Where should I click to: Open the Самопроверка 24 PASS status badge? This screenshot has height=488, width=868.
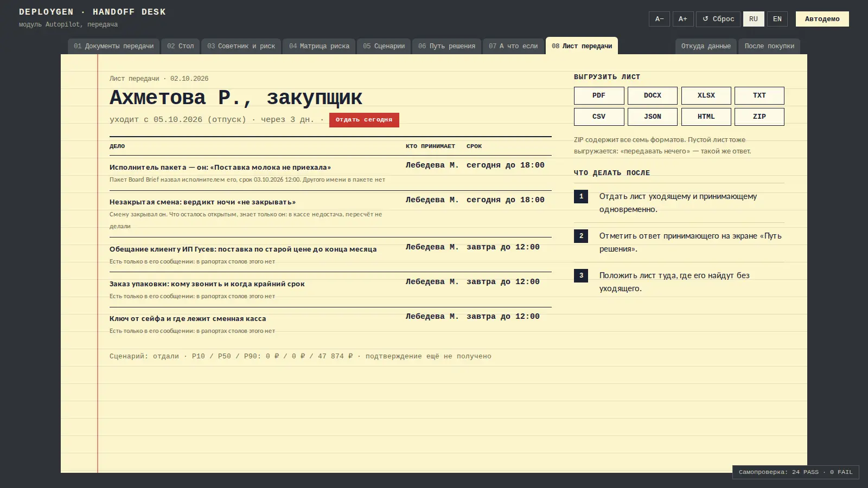click(796, 472)
